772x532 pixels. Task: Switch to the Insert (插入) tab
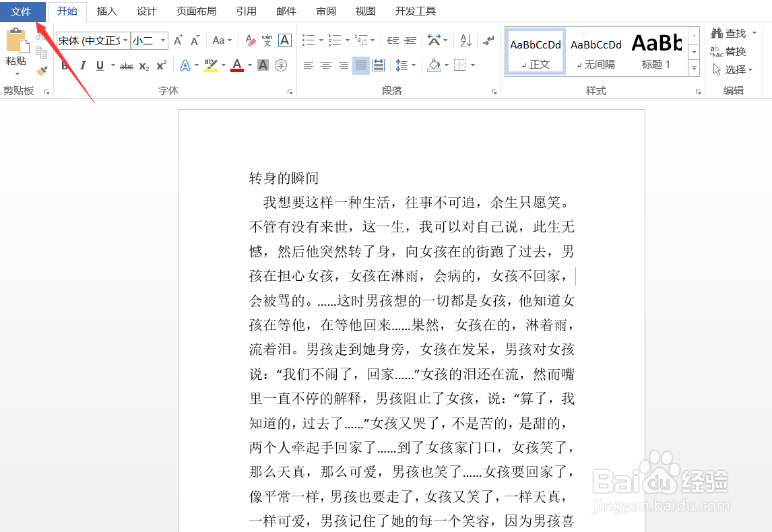[107, 11]
